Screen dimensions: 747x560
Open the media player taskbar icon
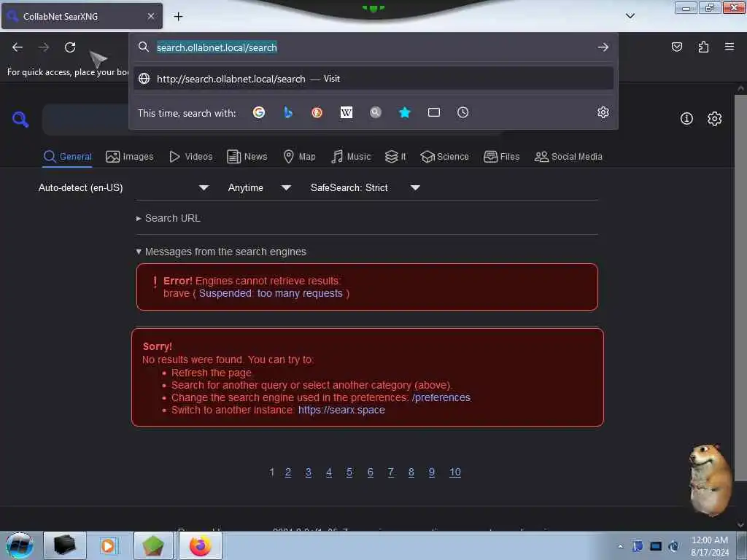click(108, 545)
